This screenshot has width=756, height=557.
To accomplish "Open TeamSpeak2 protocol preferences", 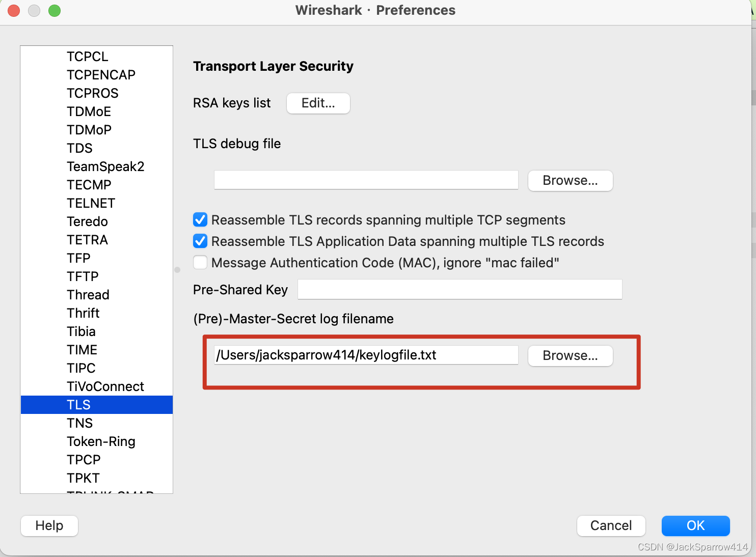I will coord(97,166).
